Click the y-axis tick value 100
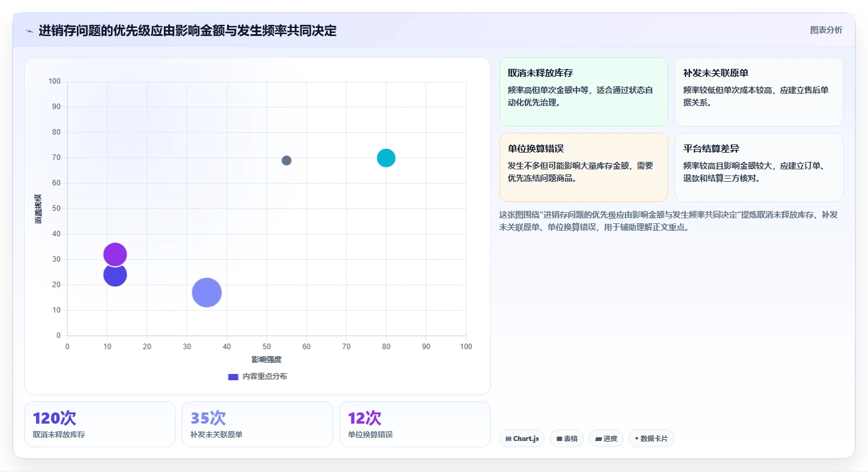 [55, 81]
